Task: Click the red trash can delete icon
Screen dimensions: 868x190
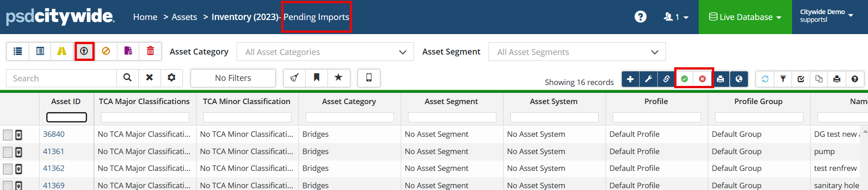Action: pyautogui.click(x=150, y=51)
